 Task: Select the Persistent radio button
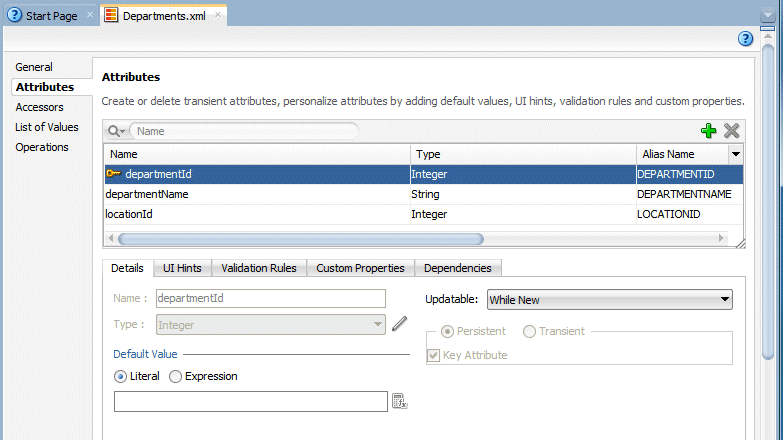447,332
